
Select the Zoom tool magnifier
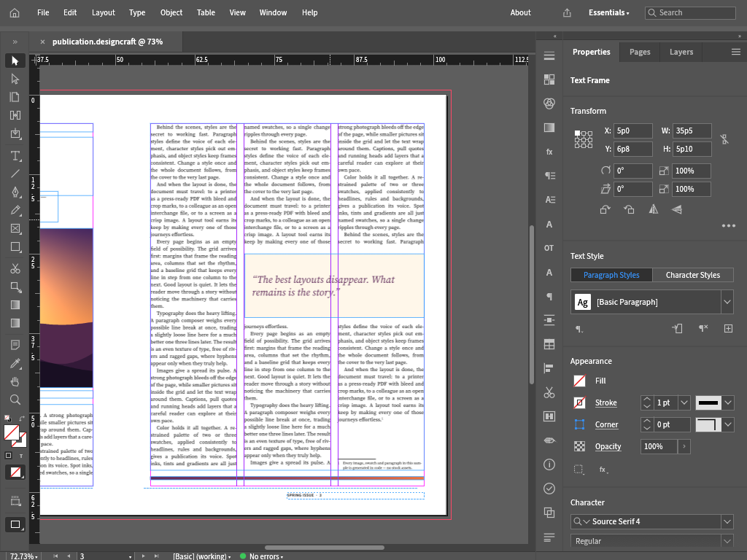pos(15,400)
